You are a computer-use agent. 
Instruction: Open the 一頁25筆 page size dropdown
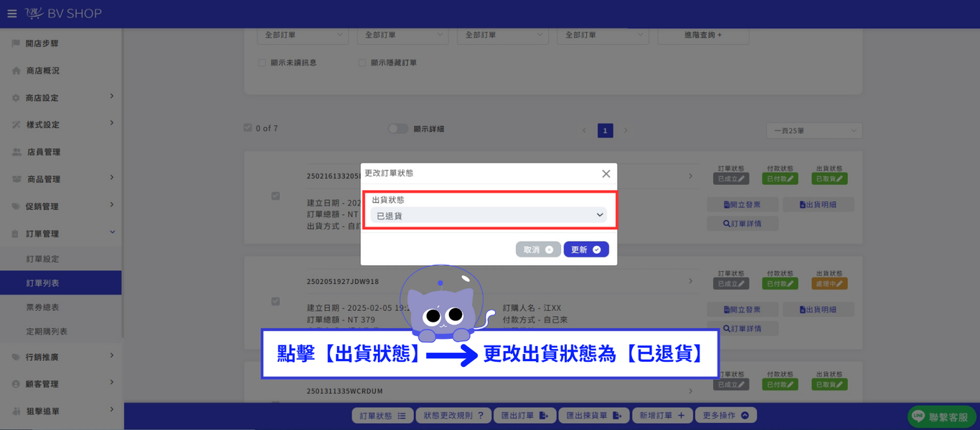click(814, 130)
